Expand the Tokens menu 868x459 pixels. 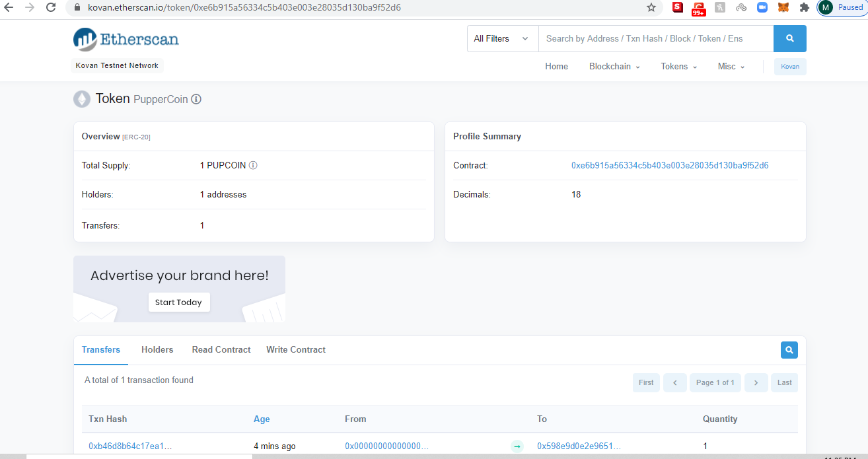tap(679, 66)
